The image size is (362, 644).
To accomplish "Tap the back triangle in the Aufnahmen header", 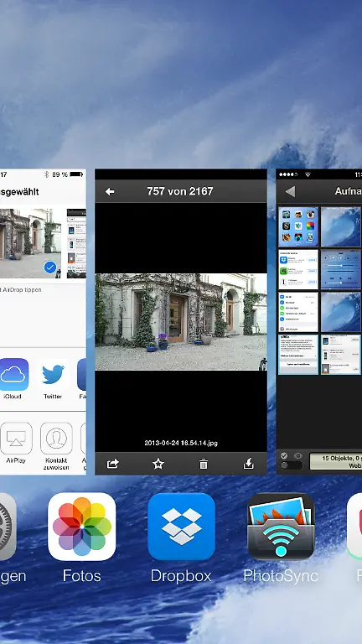I will click(290, 191).
